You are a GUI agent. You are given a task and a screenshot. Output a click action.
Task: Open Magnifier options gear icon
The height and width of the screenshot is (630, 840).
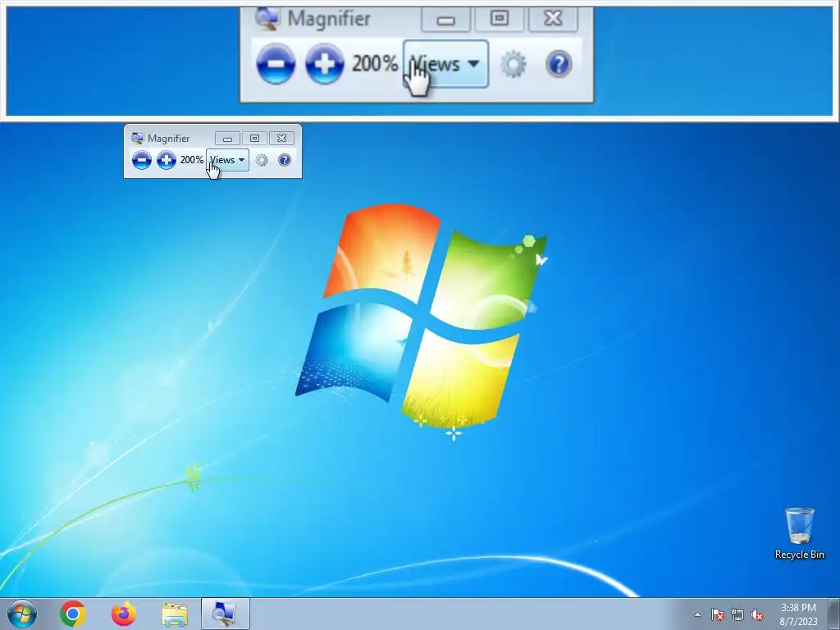pyautogui.click(x=262, y=160)
